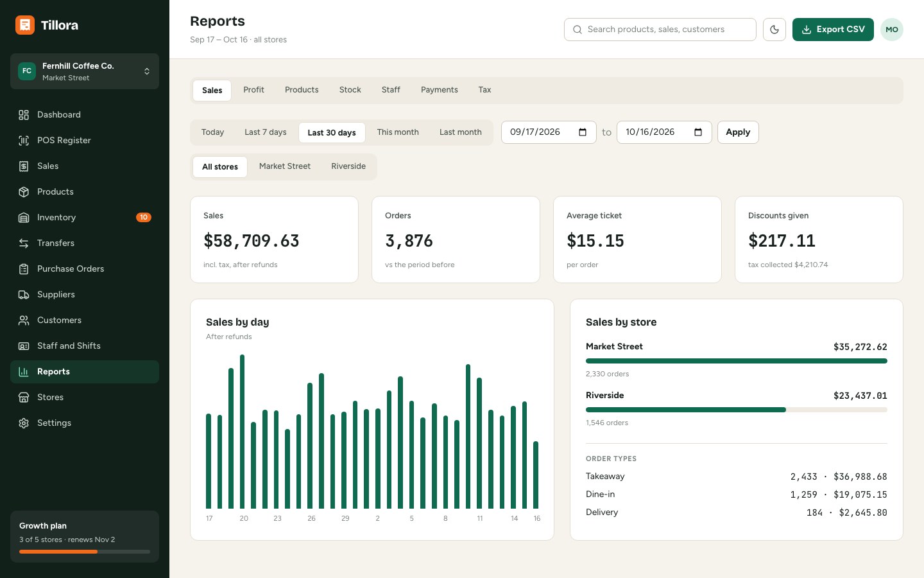The image size is (924, 578).
Task: Open Settings in the sidebar
Action: [x=85, y=423]
